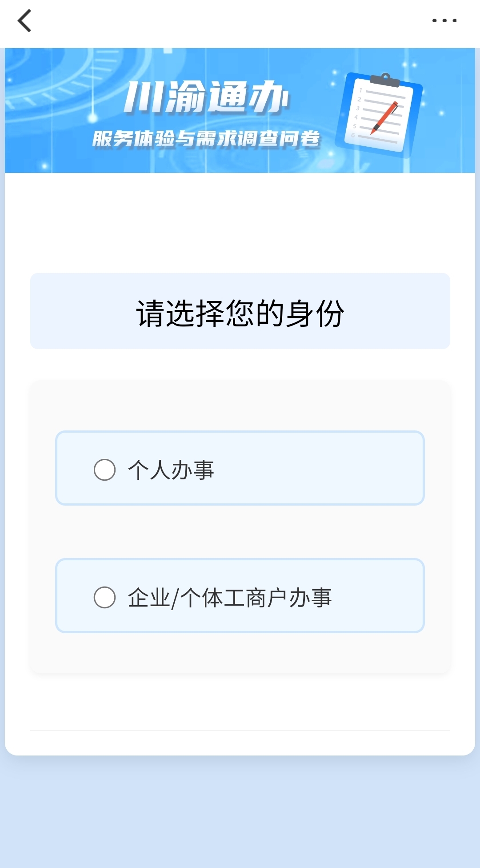Click gray panel gap between the two options

click(x=240, y=532)
